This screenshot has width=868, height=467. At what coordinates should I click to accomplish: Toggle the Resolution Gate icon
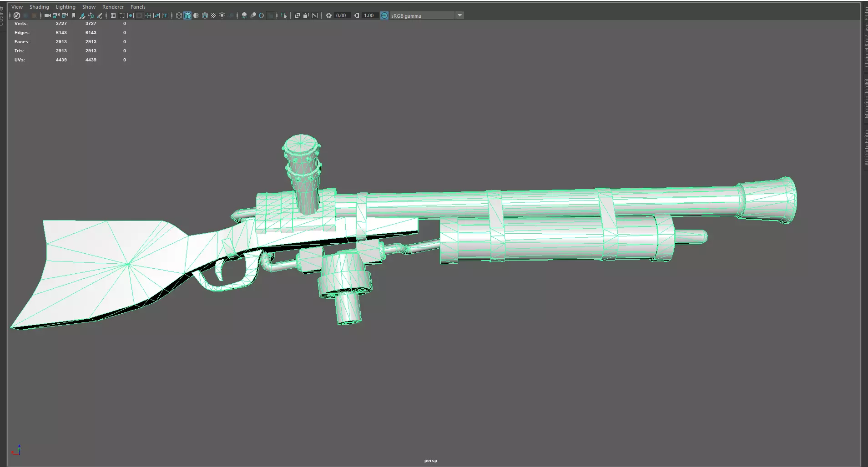[x=131, y=15]
